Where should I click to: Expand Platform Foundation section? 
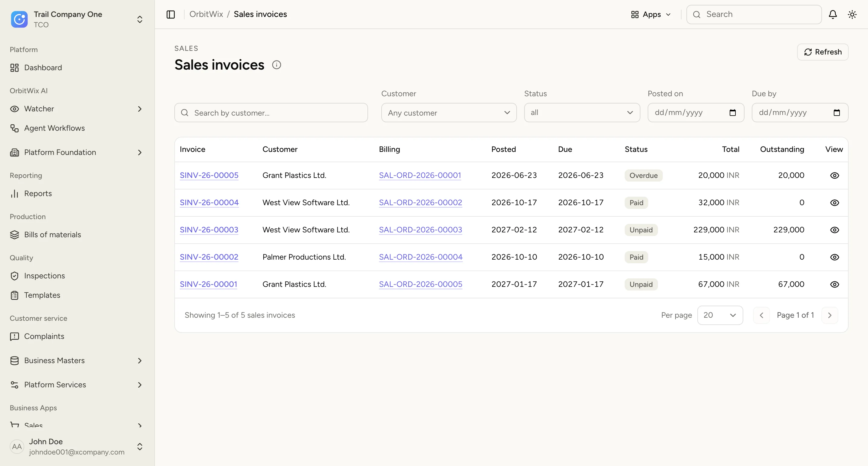140,152
